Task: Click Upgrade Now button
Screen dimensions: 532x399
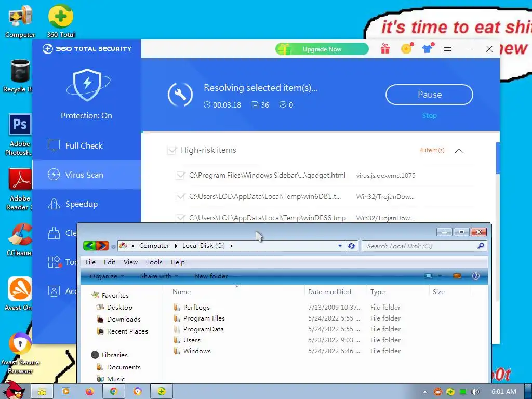Action: (322, 49)
